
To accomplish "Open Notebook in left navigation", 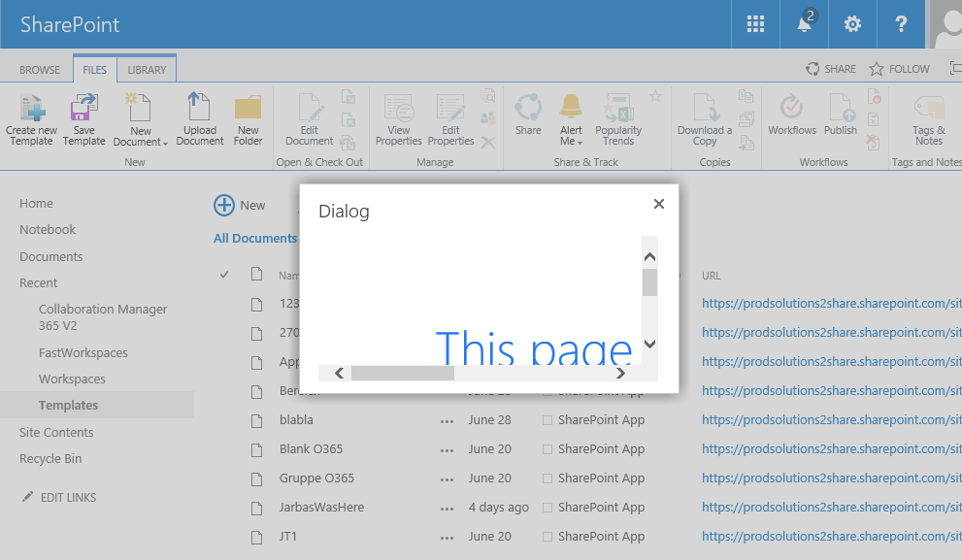I will [x=48, y=229].
